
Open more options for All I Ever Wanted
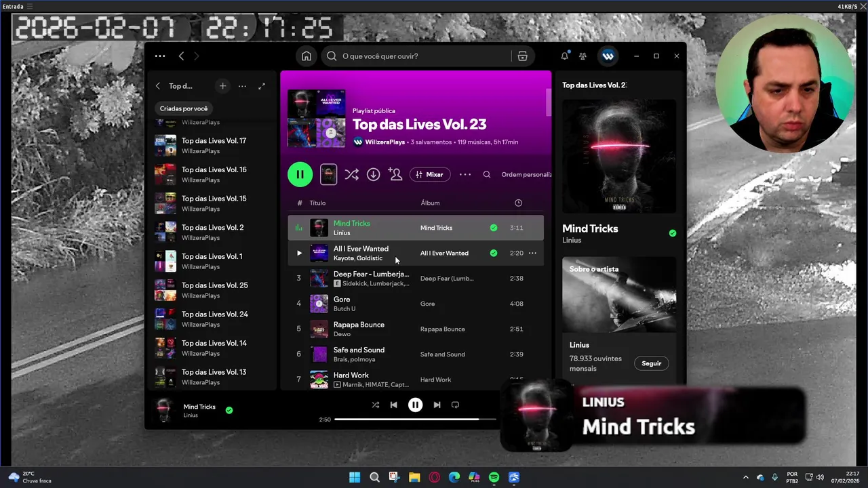point(532,253)
